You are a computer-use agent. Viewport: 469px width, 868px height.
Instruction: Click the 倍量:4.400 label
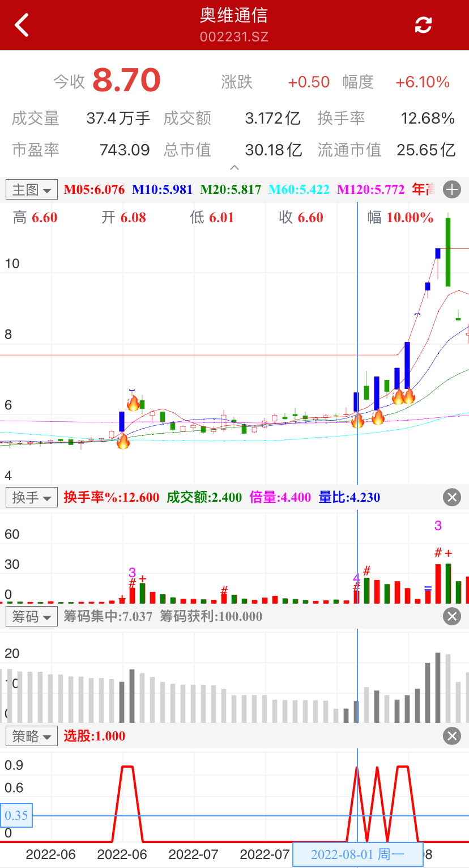280,498
